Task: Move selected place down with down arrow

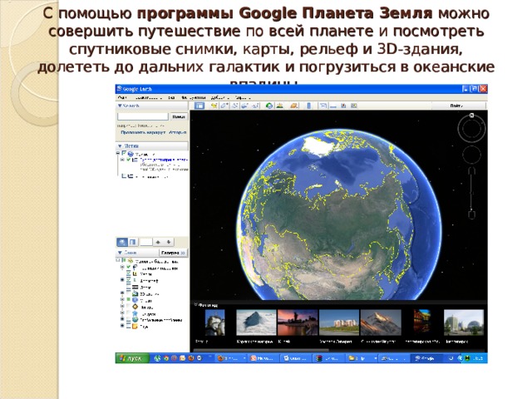Action: click(169, 242)
